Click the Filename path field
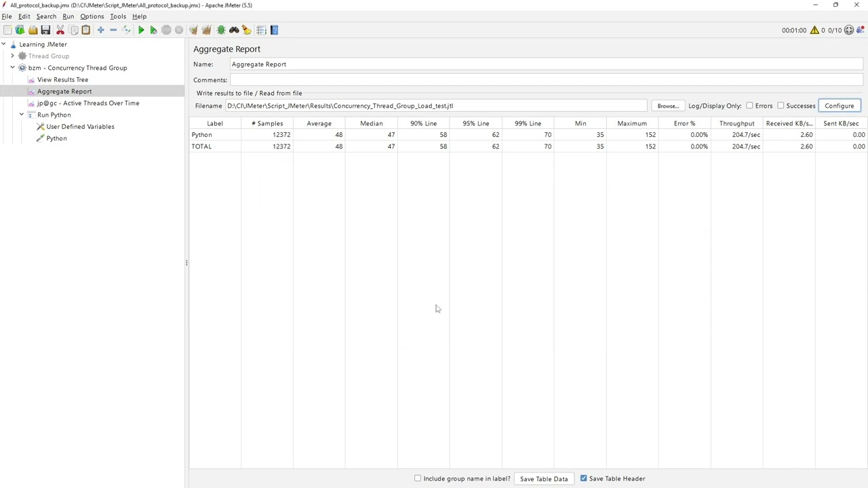The image size is (868, 488). pos(436,106)
